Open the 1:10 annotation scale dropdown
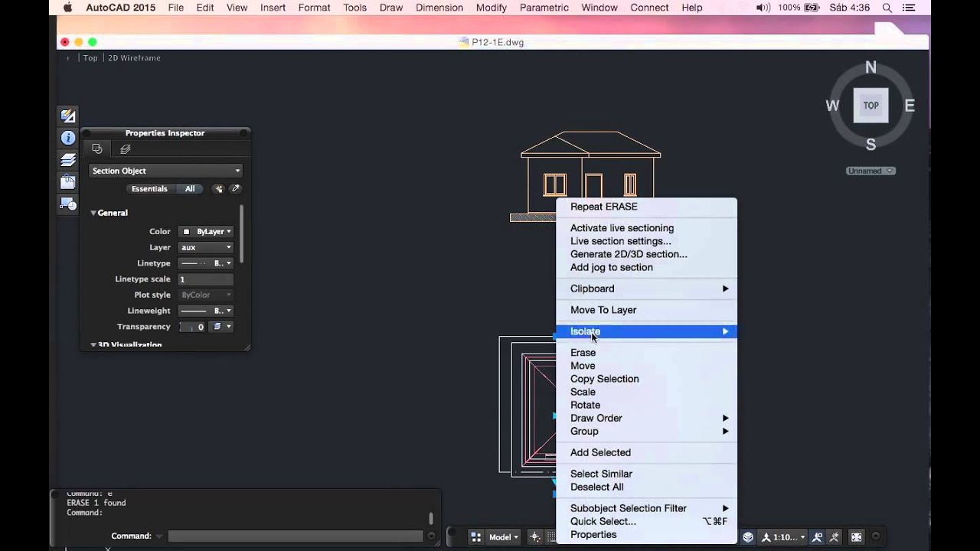Viewport: 980px width, 551px height. point(783,537)
